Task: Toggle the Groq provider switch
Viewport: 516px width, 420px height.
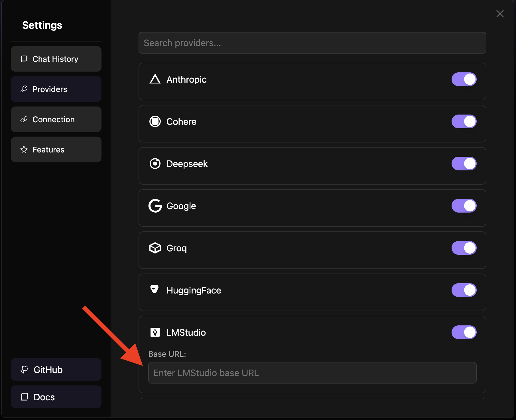Action: tap(464, 248)
